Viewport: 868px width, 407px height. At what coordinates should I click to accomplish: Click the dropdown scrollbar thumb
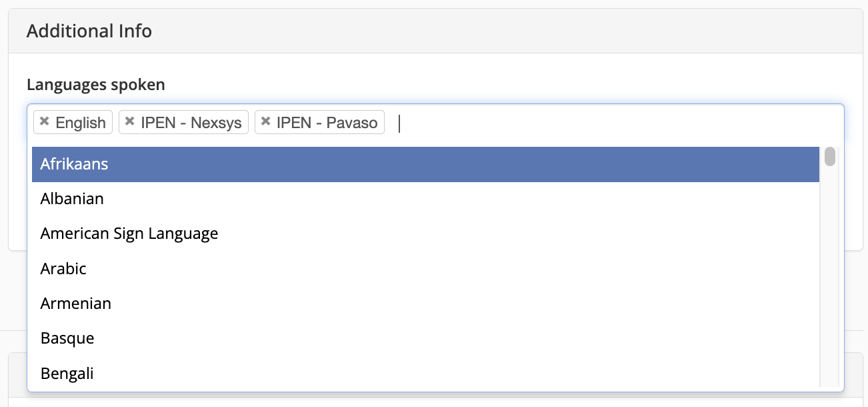pos(829,157)
